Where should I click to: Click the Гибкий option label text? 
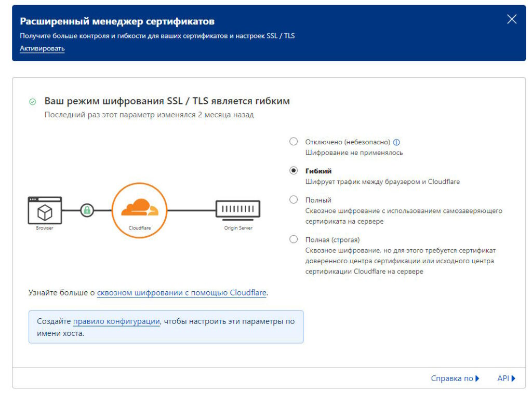coord(318,171)
